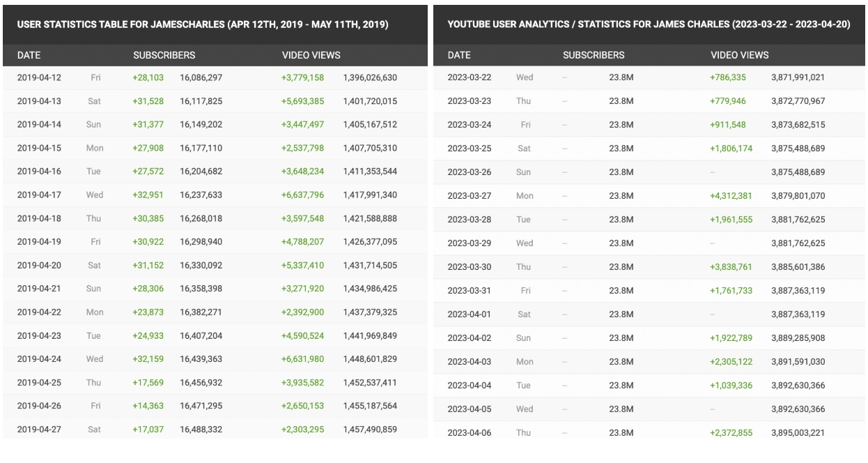Click SUBSCRIBERS header in the 2019 table

pos(164,55)
